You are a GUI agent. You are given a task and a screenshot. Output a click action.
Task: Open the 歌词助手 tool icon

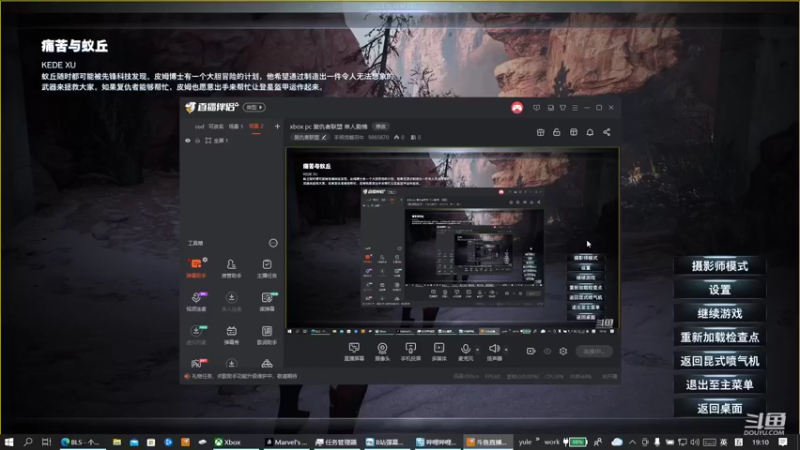266,335
